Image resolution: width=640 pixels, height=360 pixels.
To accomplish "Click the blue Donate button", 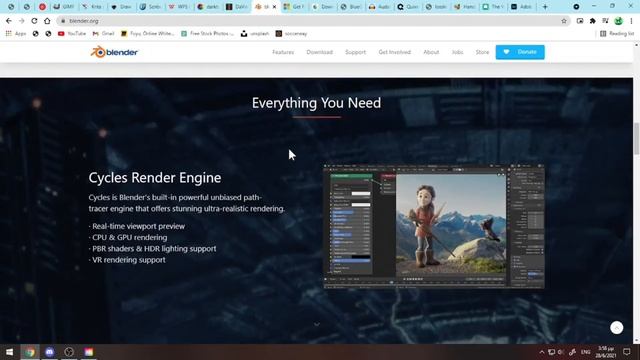I will click(x=520, y=52).
